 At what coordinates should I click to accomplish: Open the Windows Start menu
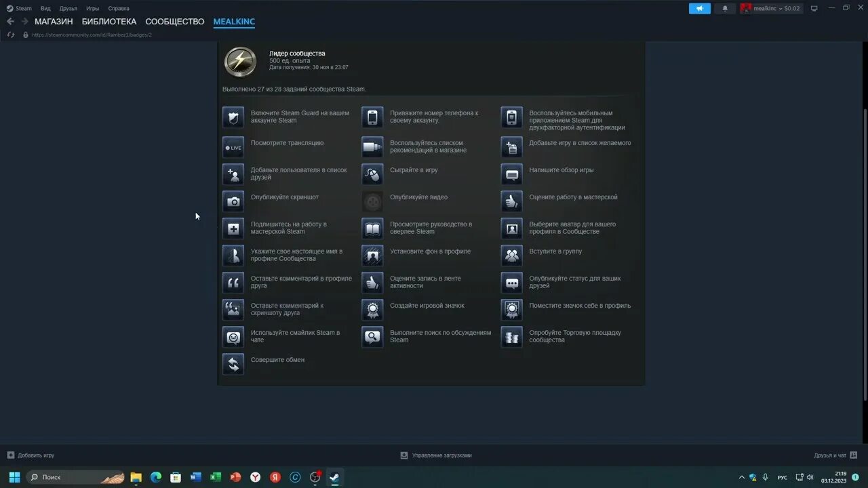(x=14, y=477)
